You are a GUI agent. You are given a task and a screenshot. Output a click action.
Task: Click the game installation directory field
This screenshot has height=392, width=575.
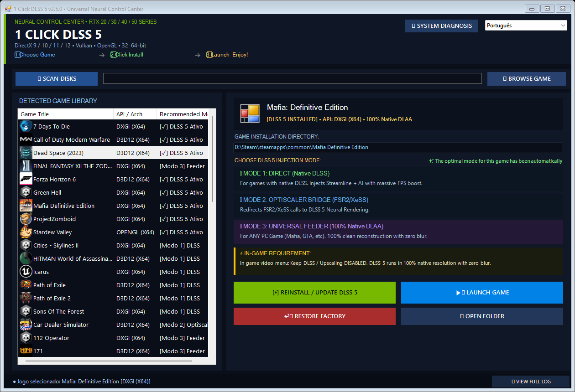click(398, 148)
